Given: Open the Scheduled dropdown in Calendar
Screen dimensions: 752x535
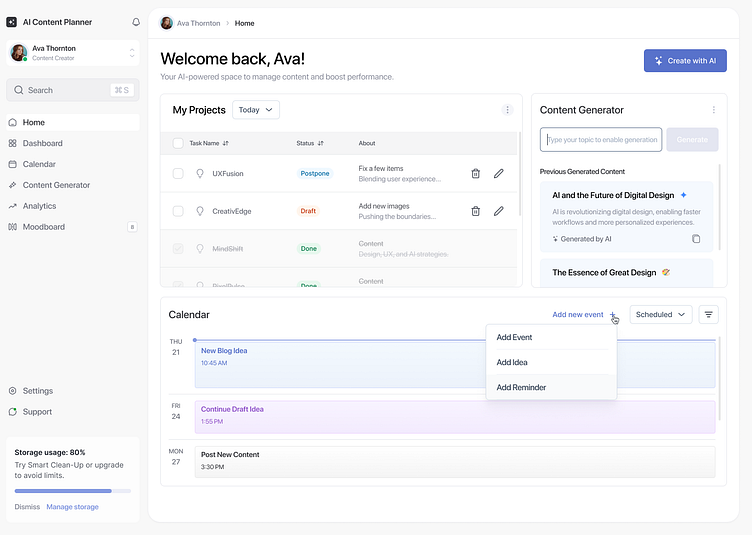Looking at the screenshot, I should click(x=660, y=314).
